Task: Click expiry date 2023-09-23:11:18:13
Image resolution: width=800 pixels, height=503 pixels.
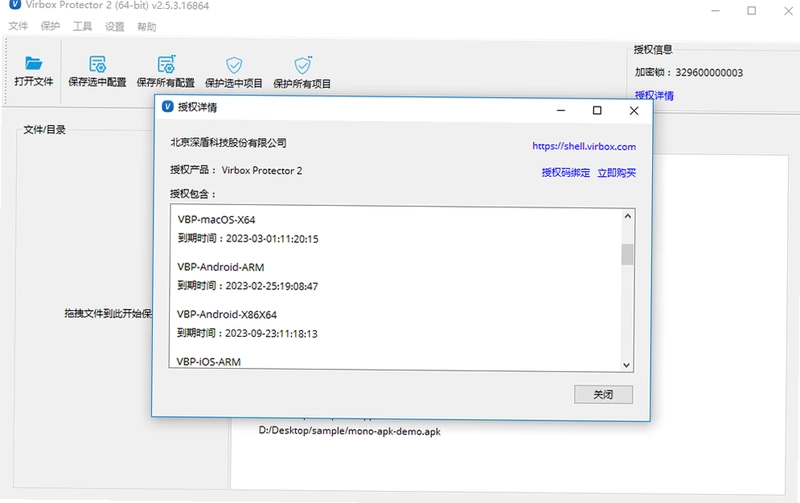Action: click(x=271, y=334)
